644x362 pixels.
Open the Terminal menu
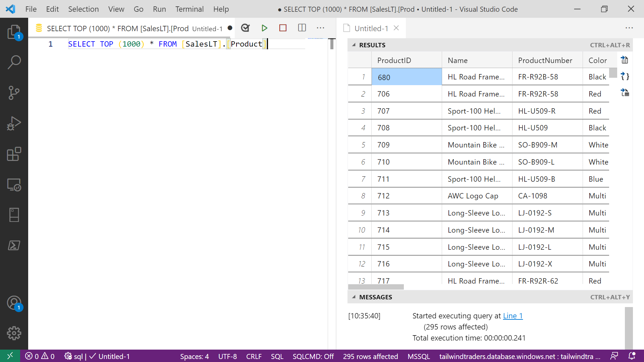pyautogui.click(x=189, y=9)
